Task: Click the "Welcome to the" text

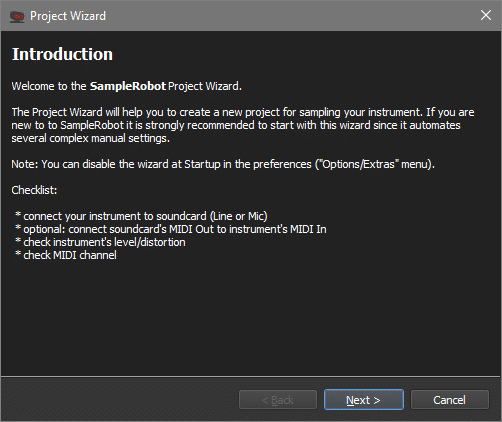Action: point(49,86)
